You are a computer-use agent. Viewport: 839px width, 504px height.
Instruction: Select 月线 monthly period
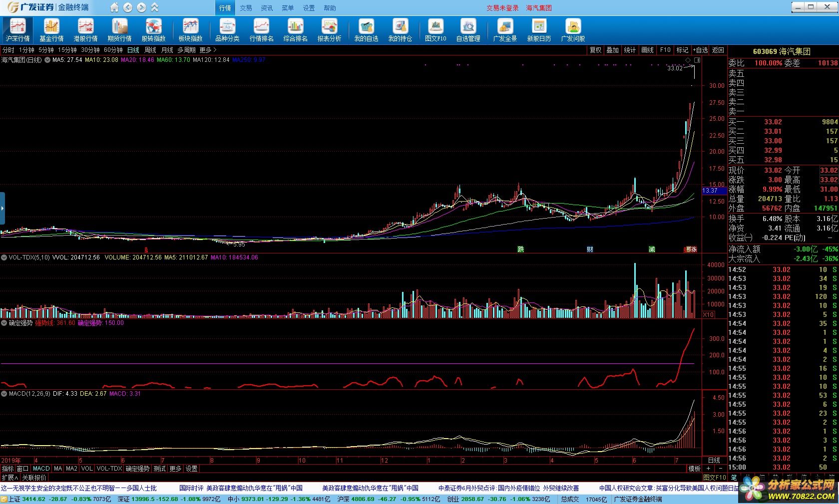pyautogui.click(x=167, y=50)
